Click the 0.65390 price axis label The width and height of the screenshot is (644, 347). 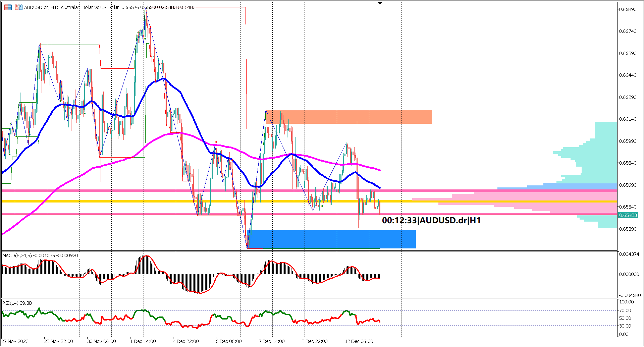click(628, 229)
